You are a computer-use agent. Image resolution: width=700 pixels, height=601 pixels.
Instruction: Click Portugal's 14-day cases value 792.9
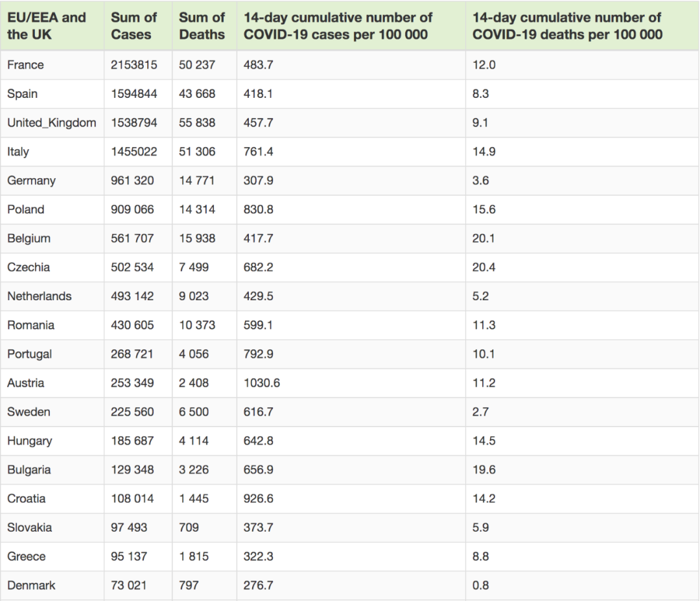(x=258, y=354)
